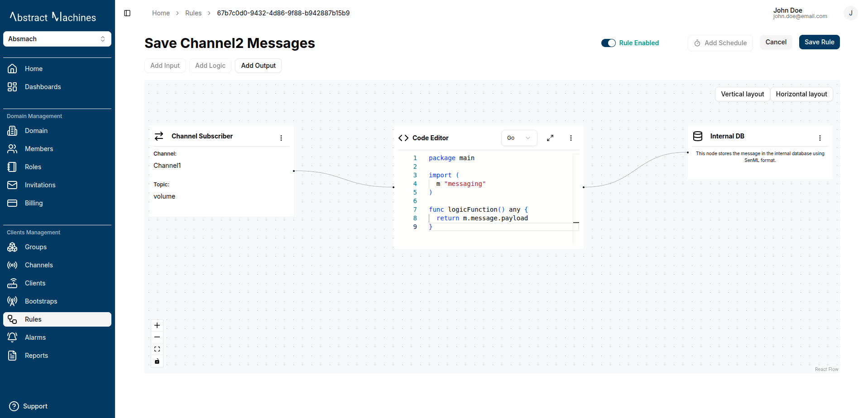Click the volume topic value
Image resolution: width=868 pixels, height=418 pixels.
[x=164, y=196]
